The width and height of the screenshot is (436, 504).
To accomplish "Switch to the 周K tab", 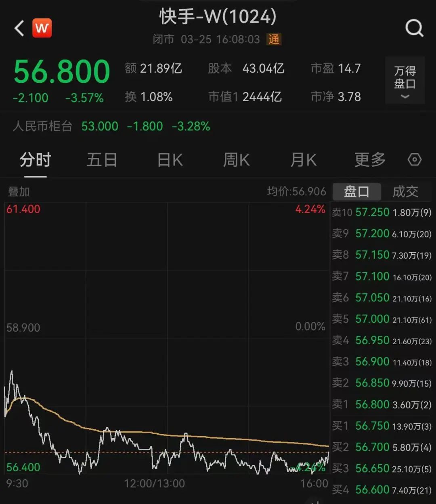I will point(237,160).
